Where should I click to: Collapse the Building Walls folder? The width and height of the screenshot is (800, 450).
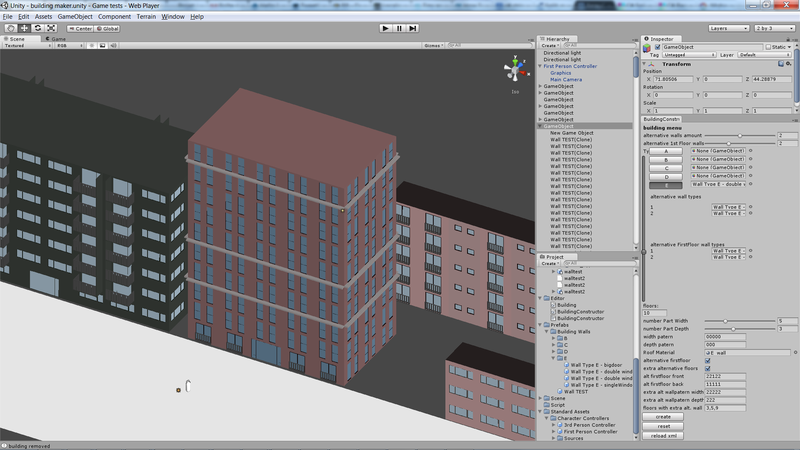pyautogui.click(x=548, y=332)
